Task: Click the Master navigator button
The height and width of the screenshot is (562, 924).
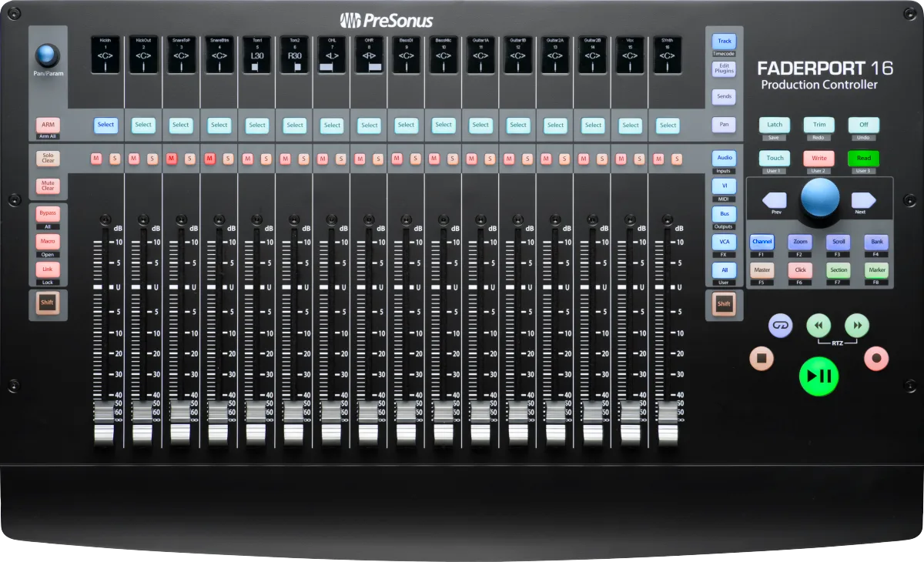Action: 762,270
